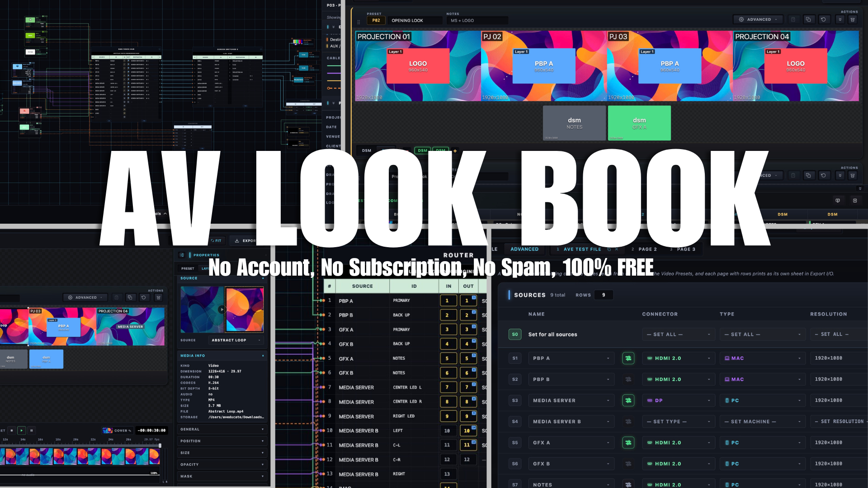This screenshot has height=488, width=868.
Task: Select PRESET tab in Properties panel
Action: pyautogui.click(x=188, y=268)
